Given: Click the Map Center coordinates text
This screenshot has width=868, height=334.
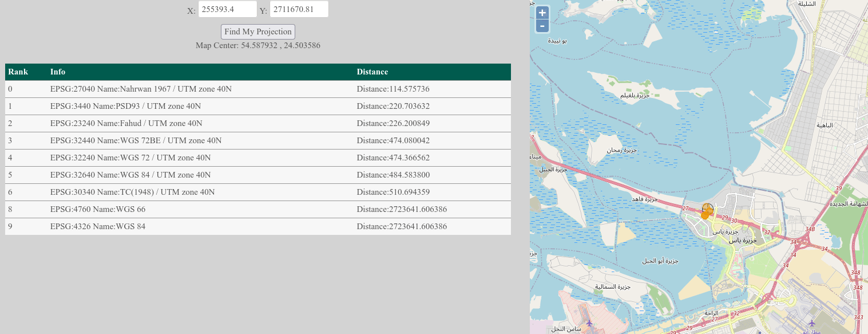Looking at the screenshot, I should click(258, 45).
